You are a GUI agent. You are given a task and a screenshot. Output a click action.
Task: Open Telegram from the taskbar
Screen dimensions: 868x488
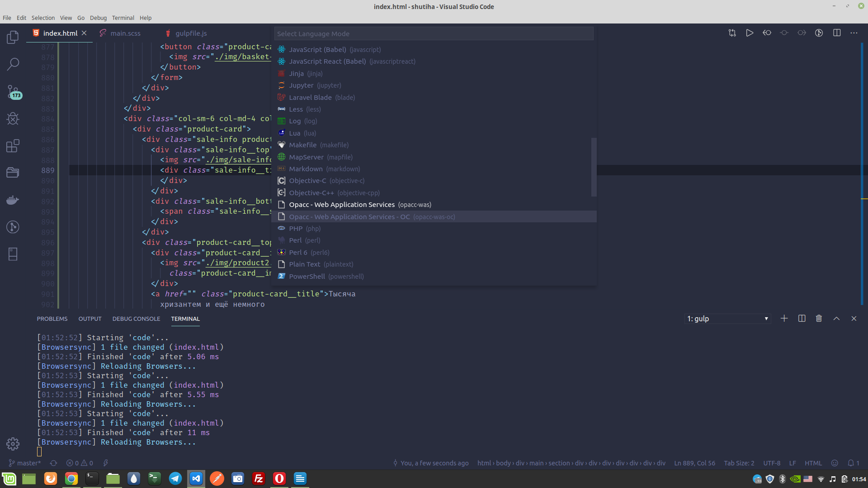(x=175, y=479)
